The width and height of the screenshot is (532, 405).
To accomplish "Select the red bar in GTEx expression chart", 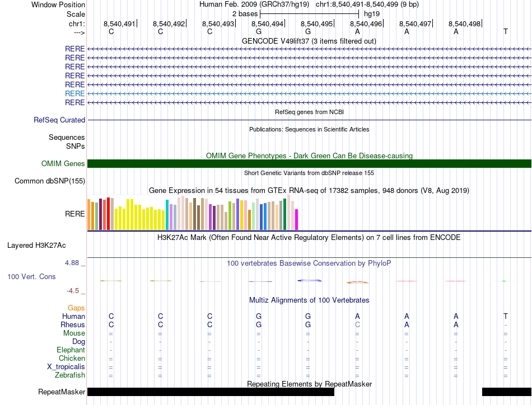I will point(108,214).
